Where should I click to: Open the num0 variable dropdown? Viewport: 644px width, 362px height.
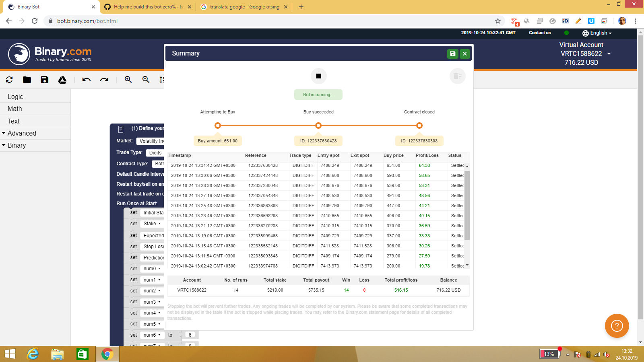[152, 269]
